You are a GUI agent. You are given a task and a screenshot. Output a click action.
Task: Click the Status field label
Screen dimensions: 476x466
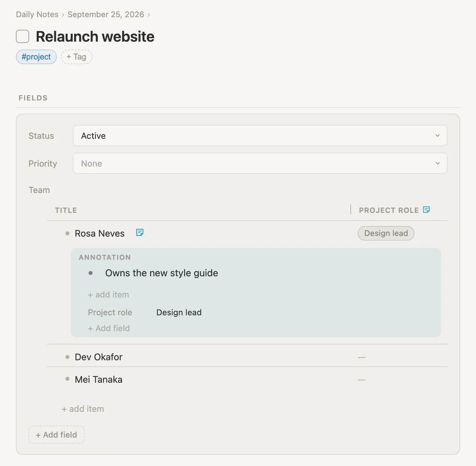41,136
